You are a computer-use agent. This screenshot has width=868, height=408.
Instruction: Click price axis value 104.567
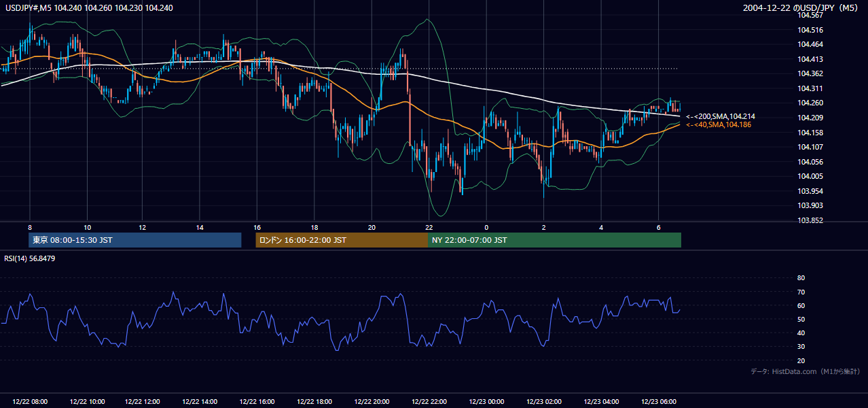point(811,16)
